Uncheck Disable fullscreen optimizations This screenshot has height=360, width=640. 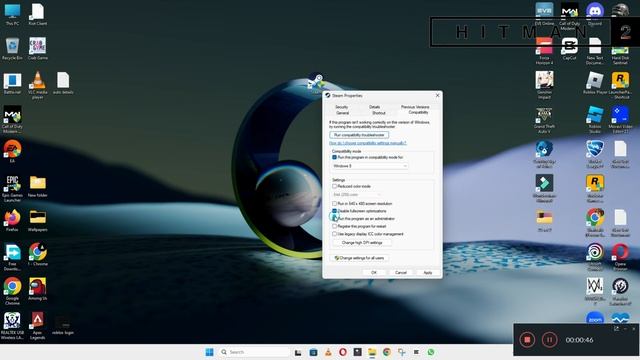pos(334,211)
